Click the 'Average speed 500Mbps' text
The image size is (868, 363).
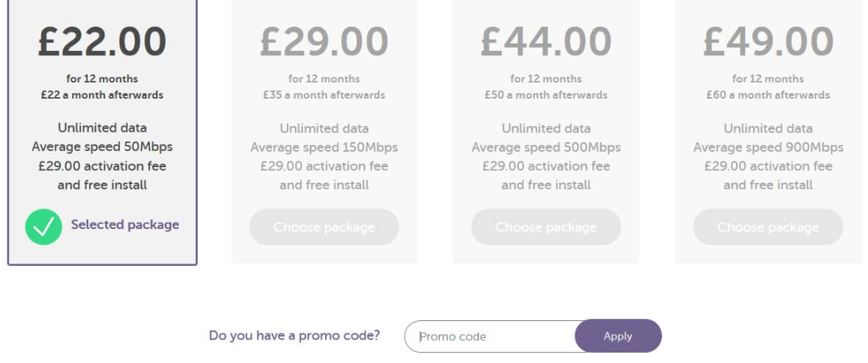546,147
